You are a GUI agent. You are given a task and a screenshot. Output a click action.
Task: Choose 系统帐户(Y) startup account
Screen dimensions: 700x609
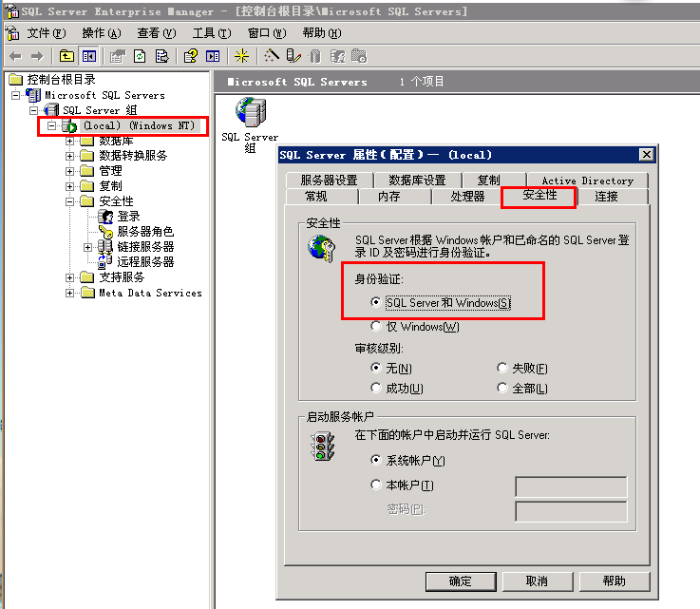pos(376,460)
